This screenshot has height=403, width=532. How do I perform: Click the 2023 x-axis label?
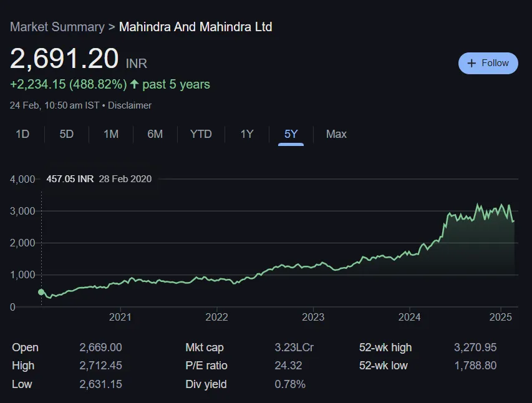point(313,317)
